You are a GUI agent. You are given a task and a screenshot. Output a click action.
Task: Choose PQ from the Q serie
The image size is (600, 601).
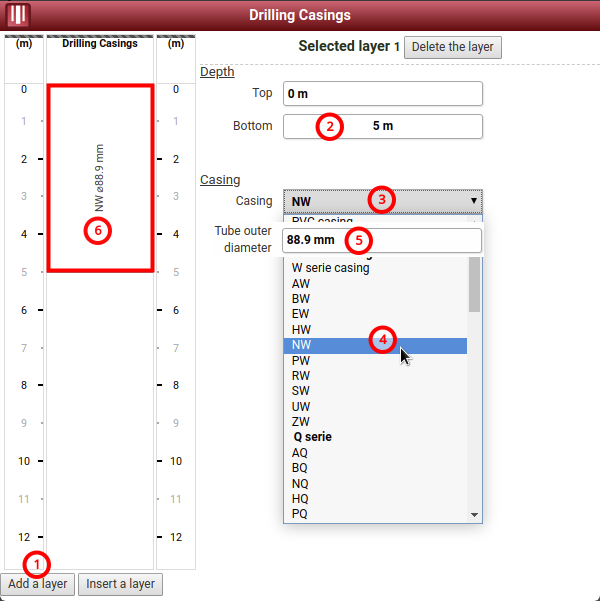pyautogui.click(x=301, y=514)
